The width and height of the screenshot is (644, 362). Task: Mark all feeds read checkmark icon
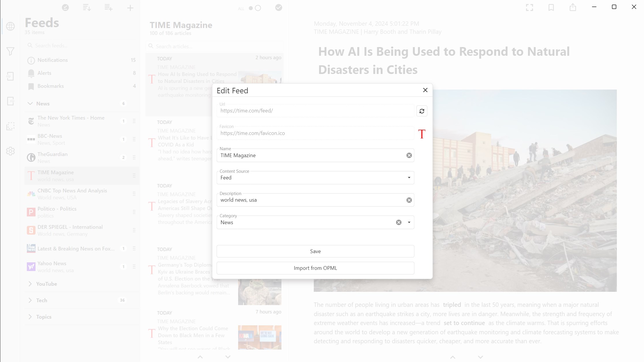[x=66, y=8]
